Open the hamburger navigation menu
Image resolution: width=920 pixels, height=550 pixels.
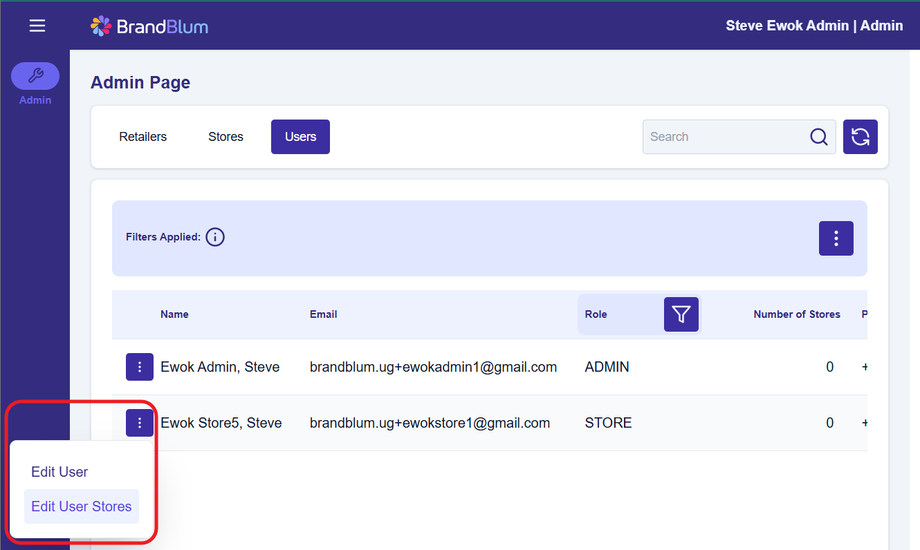tap(37, 25)
